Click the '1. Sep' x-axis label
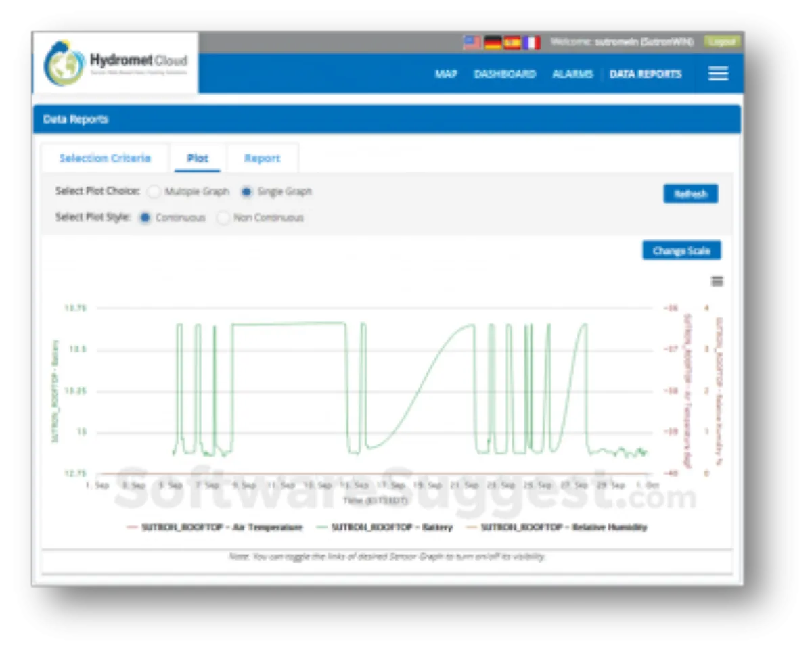Image resolution: width=812 pixels, height=654 pixels. pyautogui.click(x=98, y=485)
